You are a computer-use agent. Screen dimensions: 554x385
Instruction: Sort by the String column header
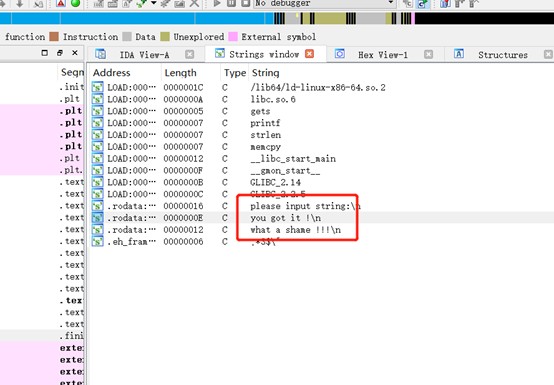pos(265,73)
